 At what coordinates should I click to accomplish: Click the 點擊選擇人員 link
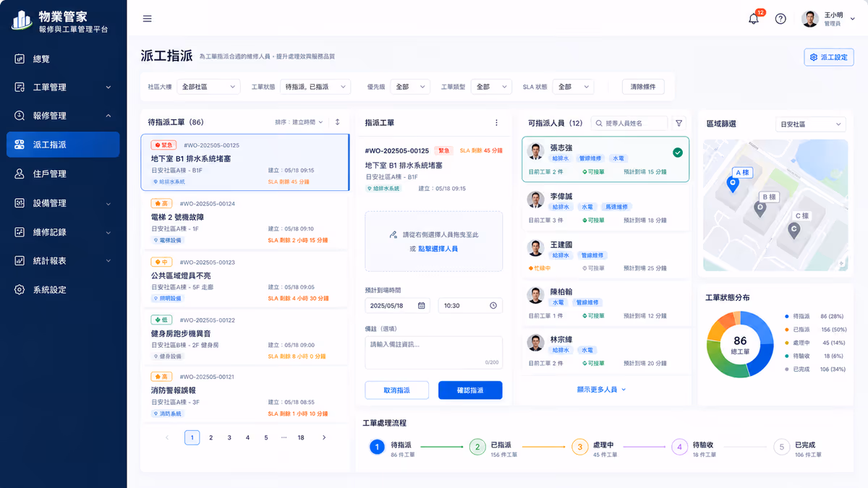click(x=438, y=248)
